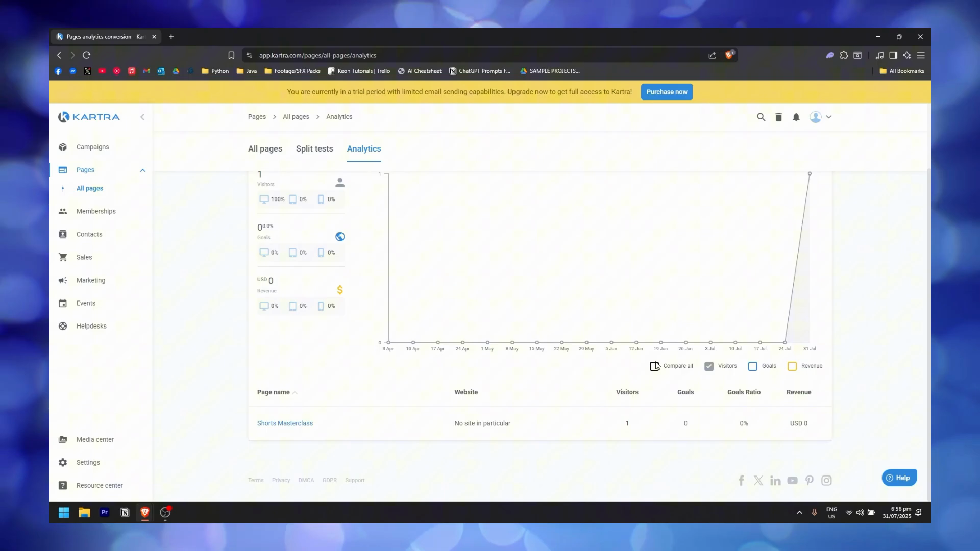The image size is (980, 551).
Task: Open Helpdesks in sidebar
Action: point(91,326)
